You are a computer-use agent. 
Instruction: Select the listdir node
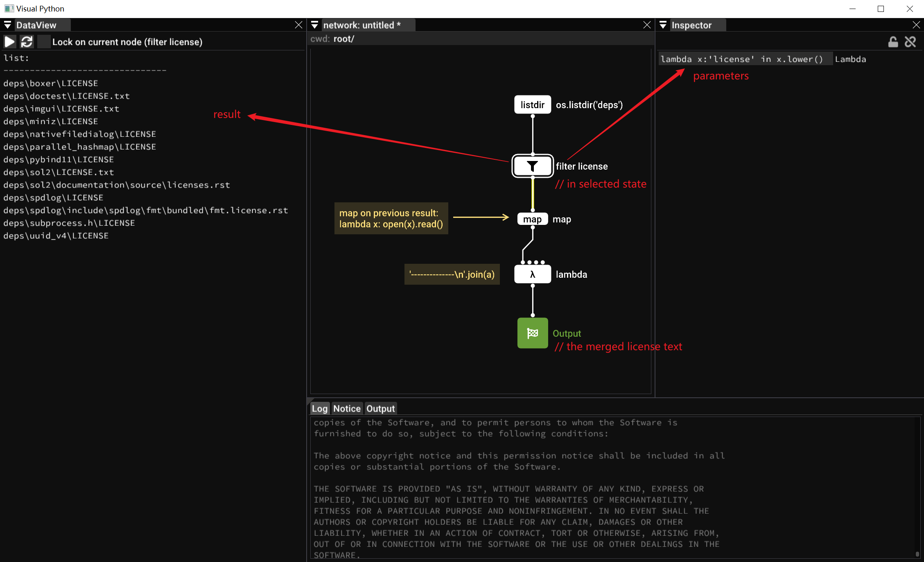[532, 105]
